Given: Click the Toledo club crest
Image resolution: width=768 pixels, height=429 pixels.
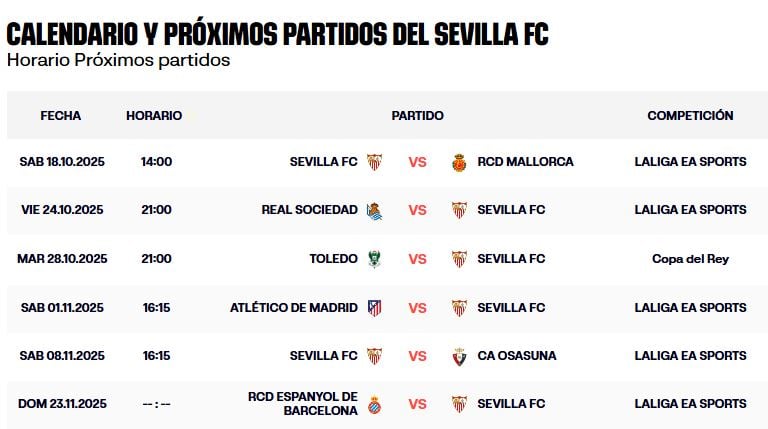Looking at the screenshot, I should pos(374,259).
